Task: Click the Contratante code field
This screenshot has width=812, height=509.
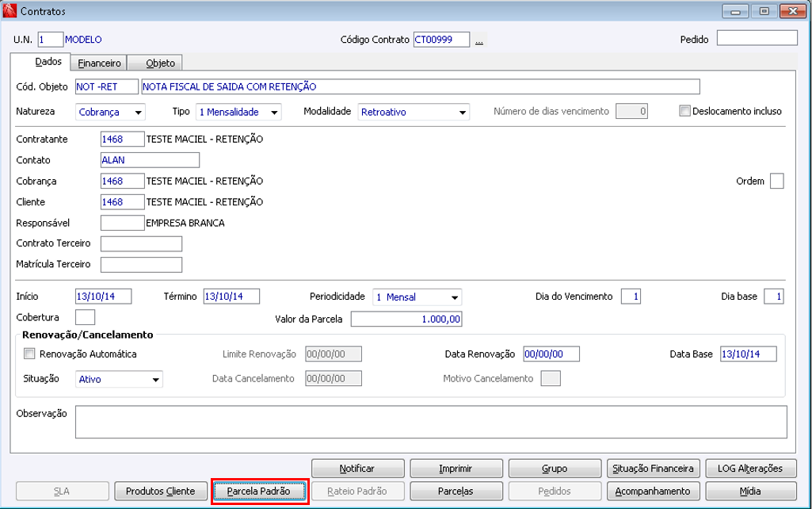Action: pyautogui.click(x=122, y=139)
